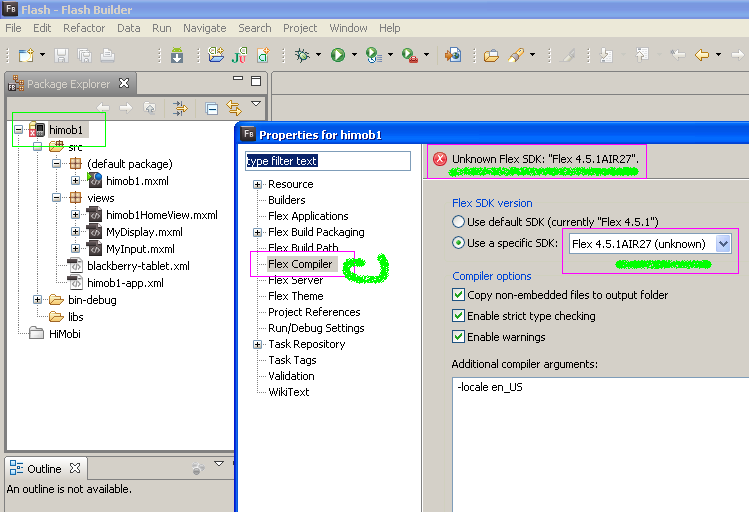Click the Debug bug icon in toolbar

click(x=302, y=55)
